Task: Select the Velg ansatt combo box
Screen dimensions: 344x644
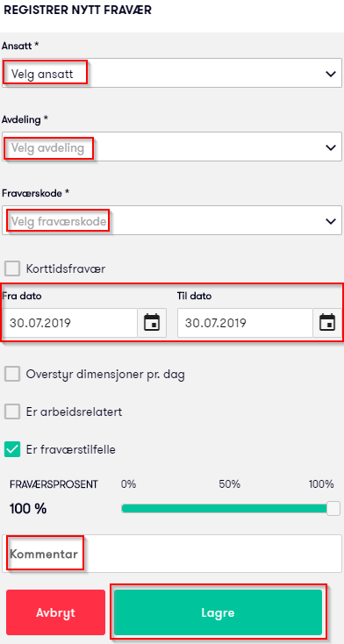Action: (x=172, y=73)
